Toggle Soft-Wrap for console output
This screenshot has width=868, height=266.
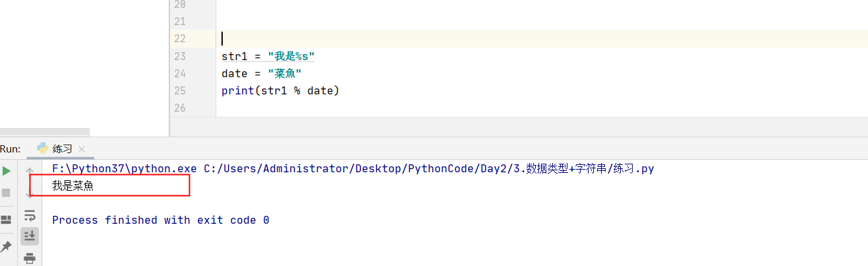point(30,215)
